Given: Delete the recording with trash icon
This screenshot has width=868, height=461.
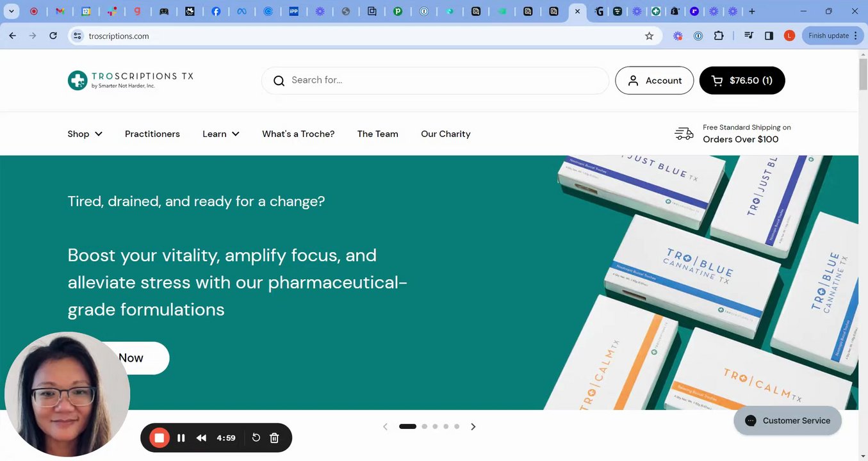Looking at the screenshot, I should coord(274,438).
